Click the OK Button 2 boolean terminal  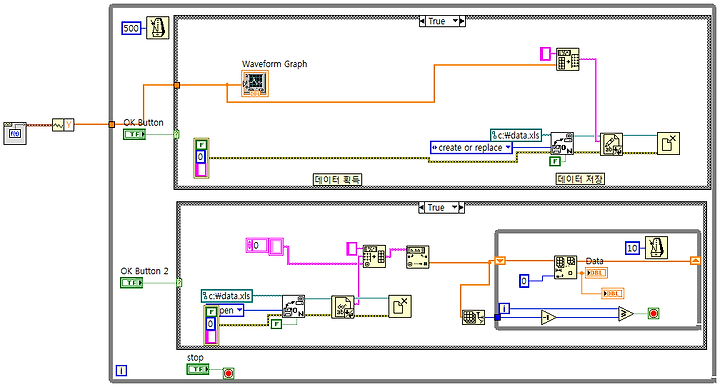[x=132, y=283]
